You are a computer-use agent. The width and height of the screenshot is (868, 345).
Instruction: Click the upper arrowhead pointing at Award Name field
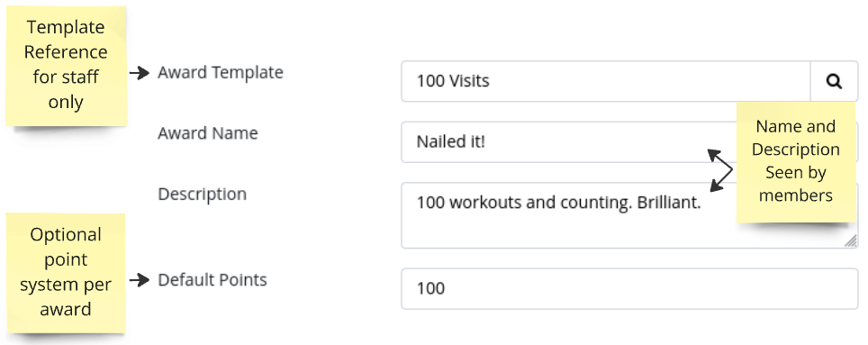(715, 153)
